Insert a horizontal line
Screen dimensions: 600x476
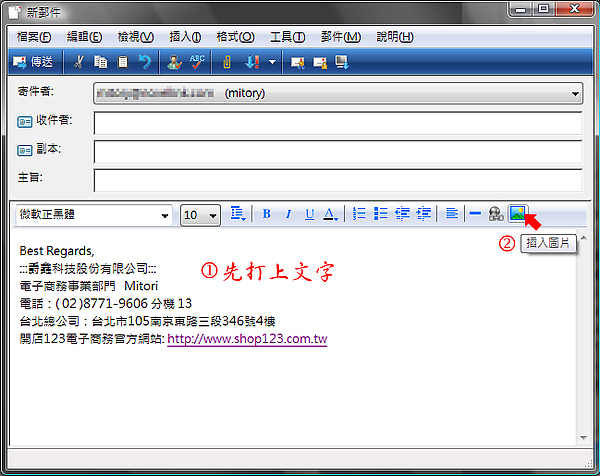(x=475, y=214)
